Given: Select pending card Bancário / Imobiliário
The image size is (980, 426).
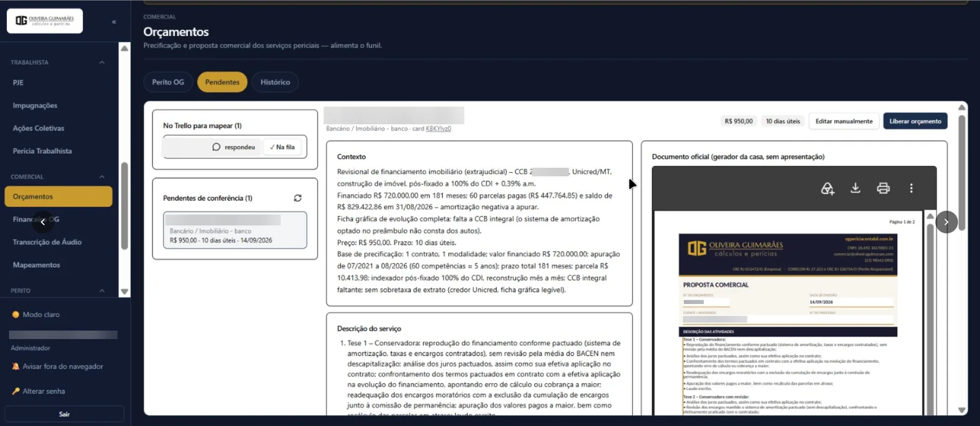Looking at the screenshot, I should coord(235,230).
